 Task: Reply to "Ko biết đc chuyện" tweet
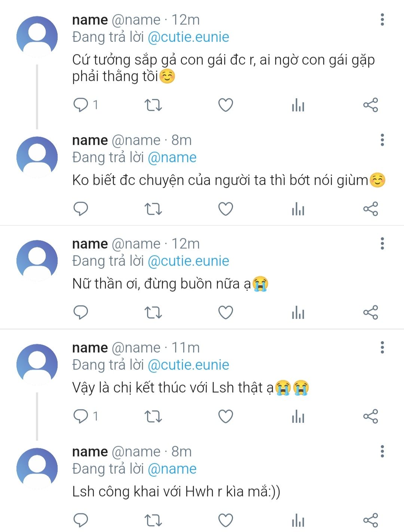click(80, 209)
